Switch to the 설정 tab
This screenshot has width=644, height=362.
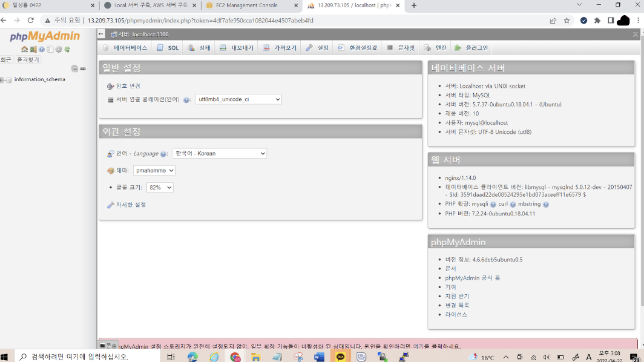click(x=317, y=48)
